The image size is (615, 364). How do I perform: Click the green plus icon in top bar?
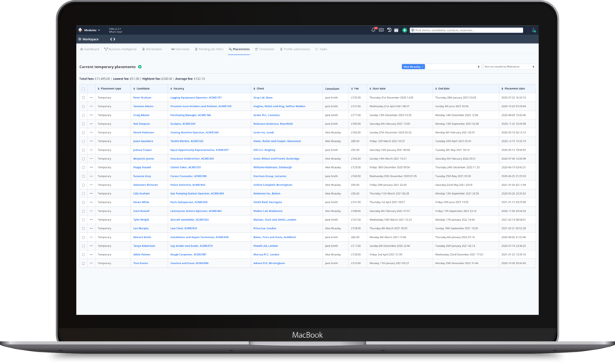point(404,30)
